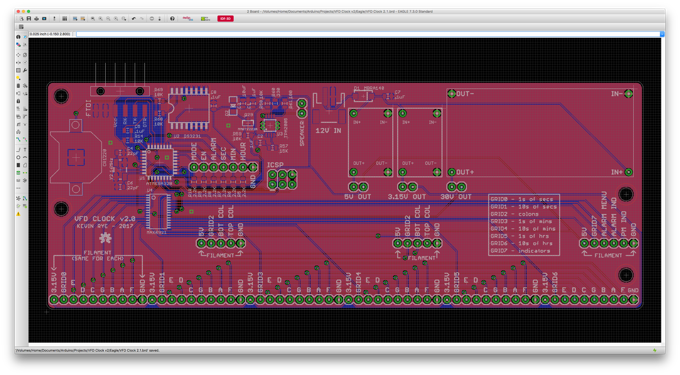The image size is (680, 375).
Task: Open the grid settings icon
Action: (x=21, y=27)
